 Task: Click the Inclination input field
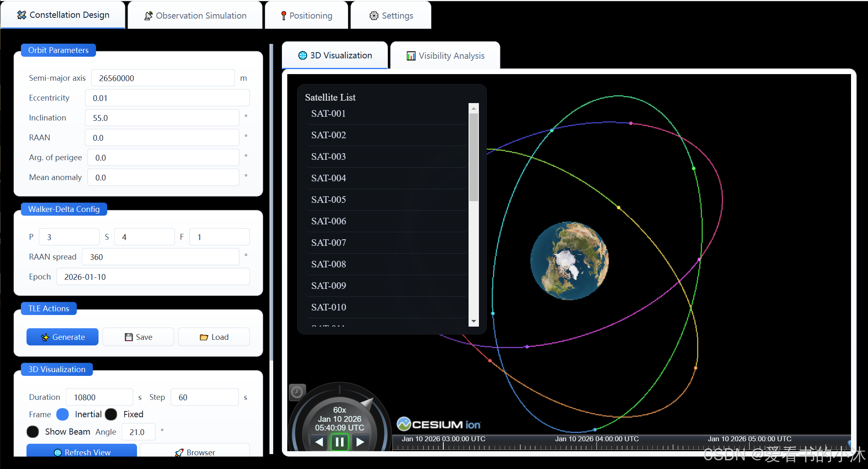[162, 118]
